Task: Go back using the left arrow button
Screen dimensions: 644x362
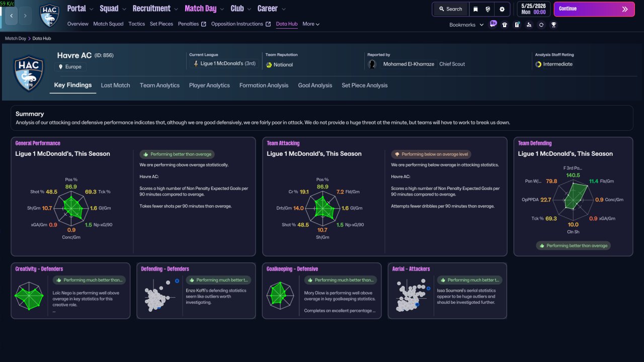Action: [11, 16]
